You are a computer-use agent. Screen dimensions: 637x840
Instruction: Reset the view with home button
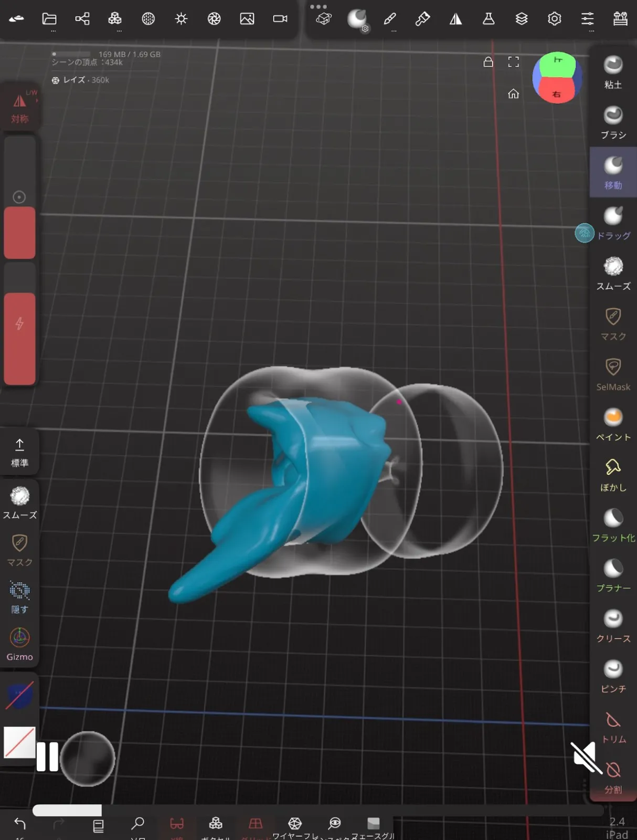point(513,94)
